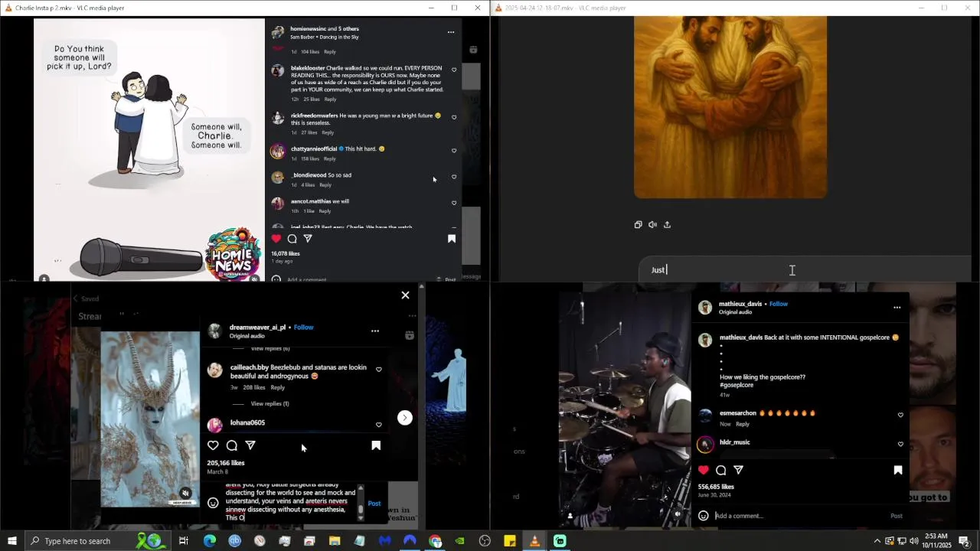980x551 pixels.
Task: Unmute the horned figure reel audio
Action: (185, 494)
